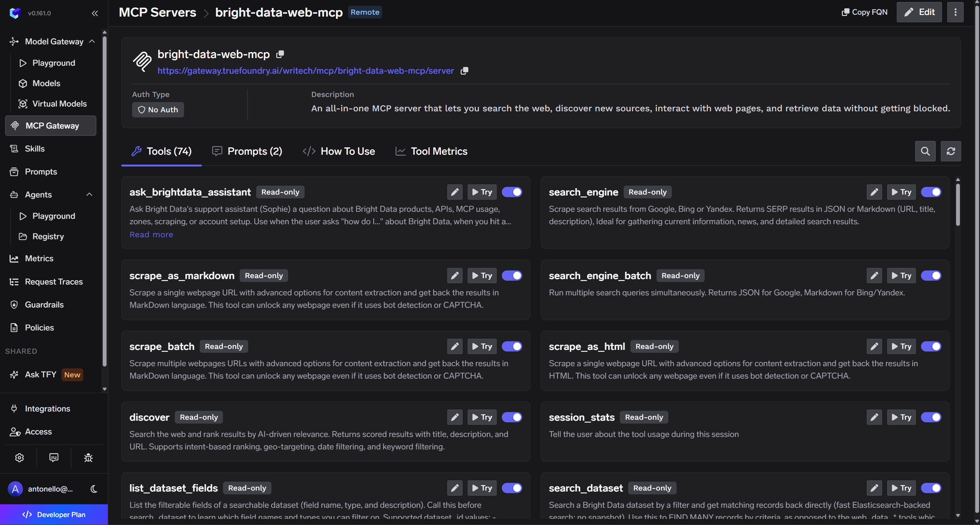Open the tools search magnifier
The height and width of the screenshot is (525, 980).
pos(925,152)
